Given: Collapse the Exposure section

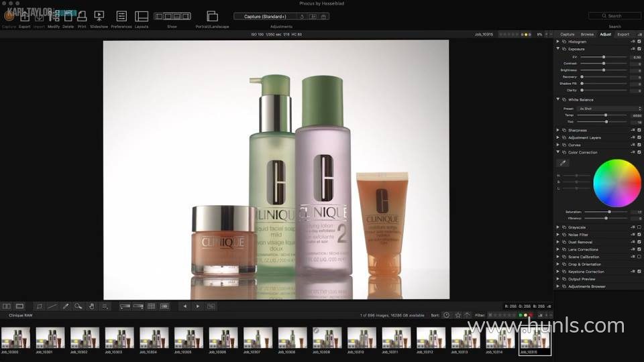Looking at the screenshot, I should [557, 49].
